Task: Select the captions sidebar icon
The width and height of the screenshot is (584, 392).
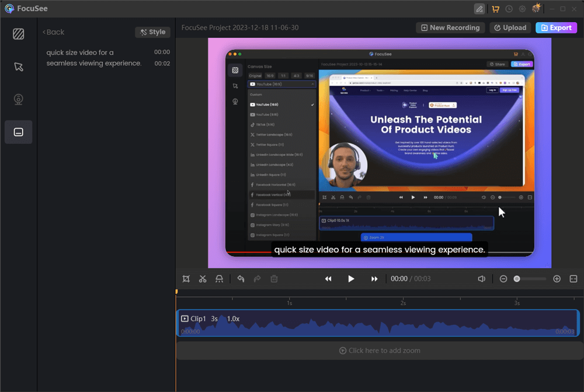Action: (x=18, y=132)
